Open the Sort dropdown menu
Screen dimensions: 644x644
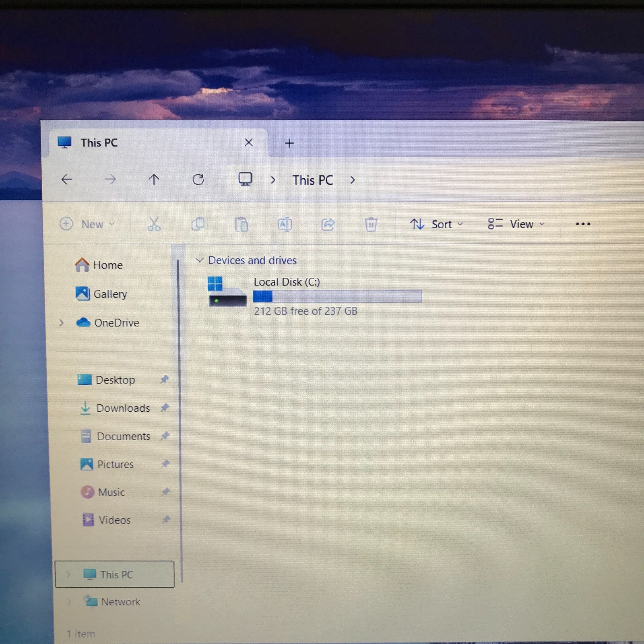point(437,224)
